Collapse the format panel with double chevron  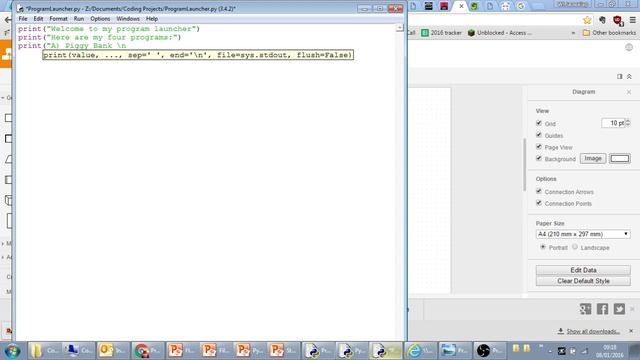629,76
